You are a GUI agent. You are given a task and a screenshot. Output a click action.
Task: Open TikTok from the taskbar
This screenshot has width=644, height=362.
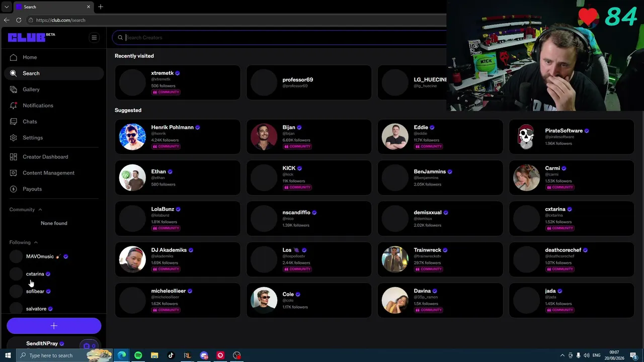171,355
